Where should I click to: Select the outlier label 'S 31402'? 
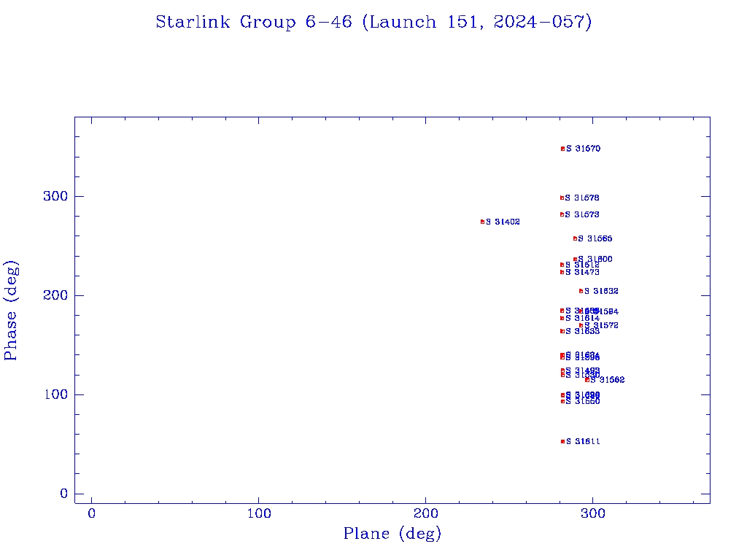[x=503, y=222]
